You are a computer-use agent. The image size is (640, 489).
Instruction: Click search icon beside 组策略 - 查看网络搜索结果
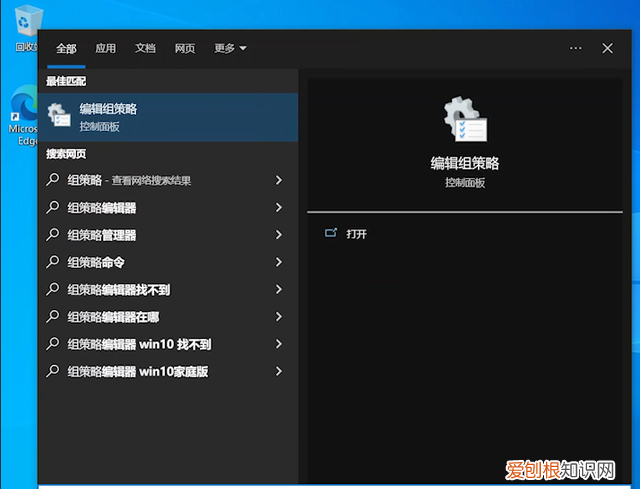[x=53, y=180]
